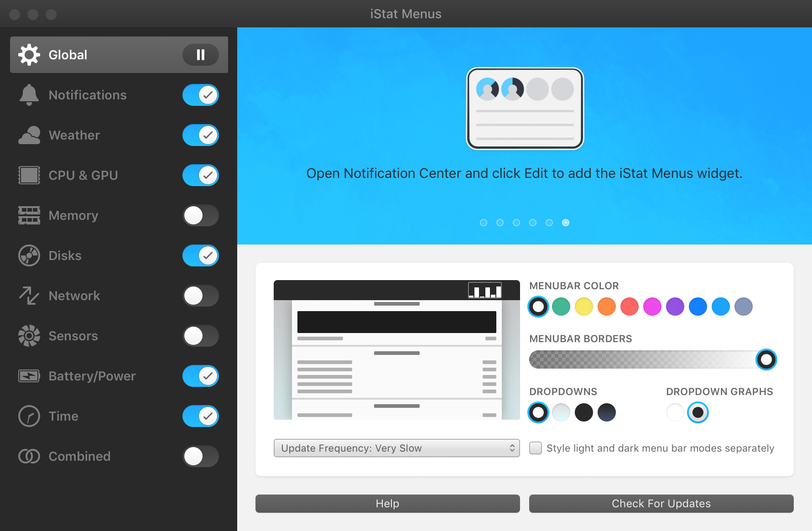The width and height of the screenshot is (812, 531).
Task: Click the Notifications bell icon
Action: pos(29,95)
